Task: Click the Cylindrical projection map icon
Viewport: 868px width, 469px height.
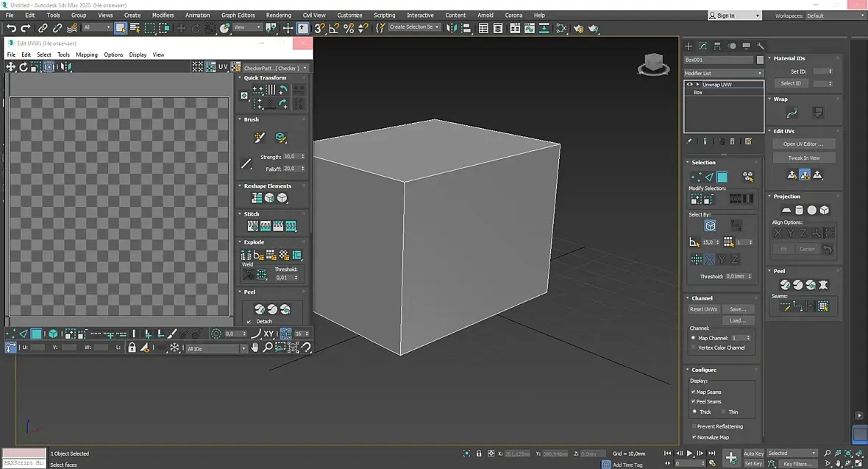Action: click(x=799, y=211)
